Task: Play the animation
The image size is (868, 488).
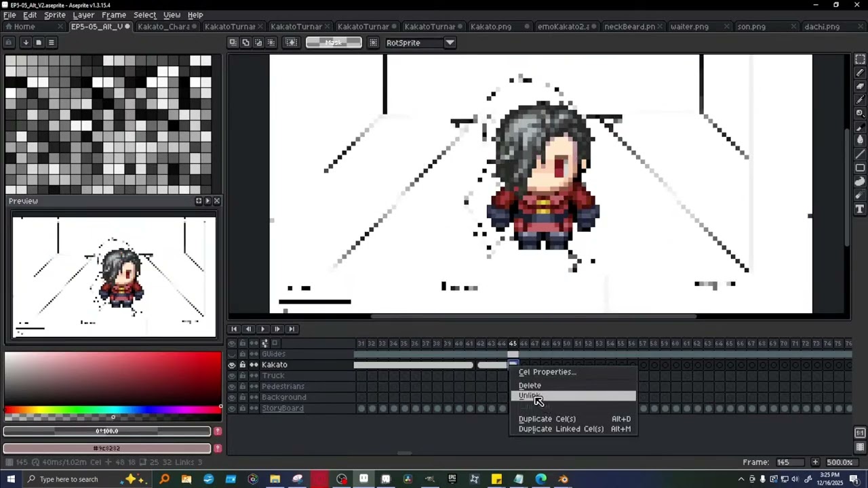Action: click(262, 329)
